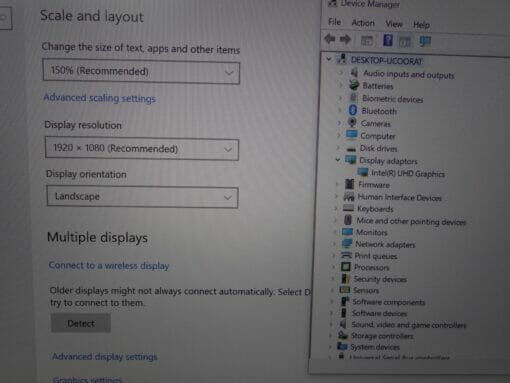The image size is (510, 383).
Task: Click the Bluetooth icon in device tree
Action: pos(353,110)
